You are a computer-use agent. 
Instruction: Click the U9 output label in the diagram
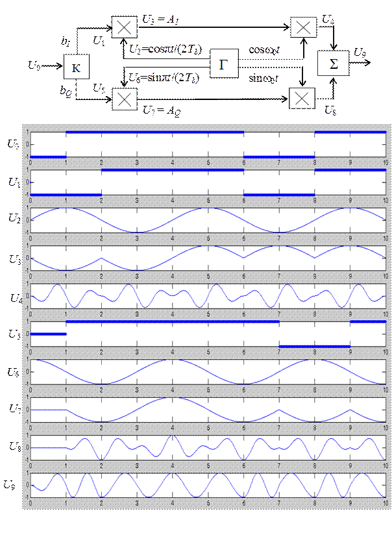(360, 53)
